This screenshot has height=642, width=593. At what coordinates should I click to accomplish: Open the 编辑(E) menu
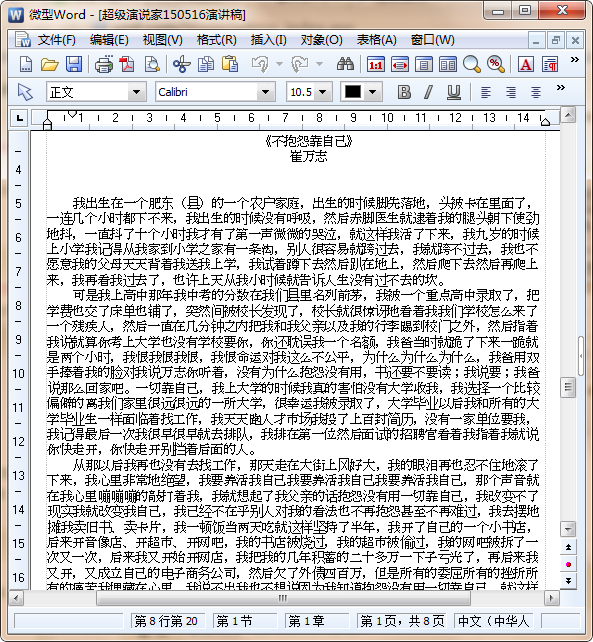(109, 40)
